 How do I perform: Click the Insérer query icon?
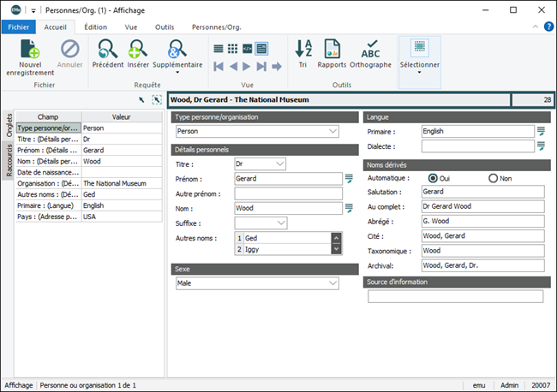pyautogui.click(x=137, y=49)
